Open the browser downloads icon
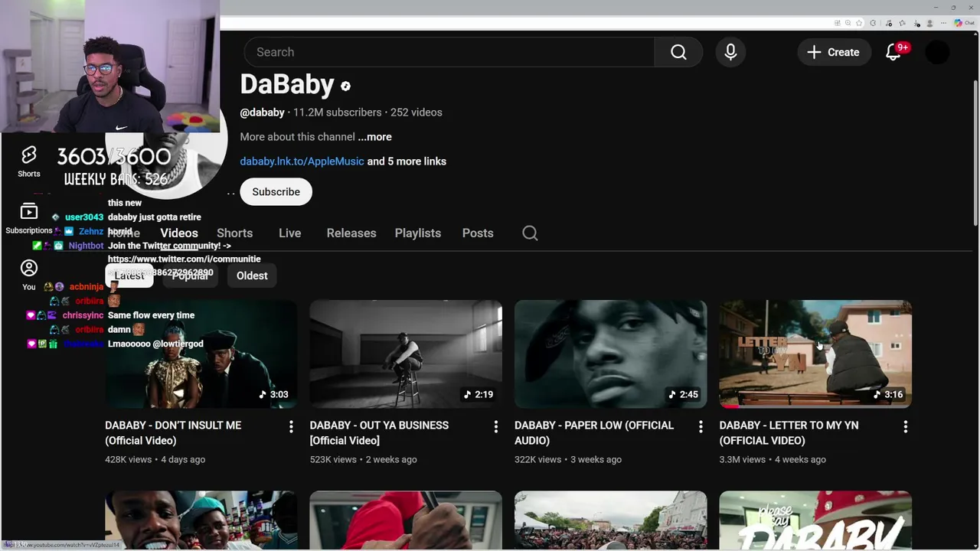This screenshot has height=551, width=980. 916,23
